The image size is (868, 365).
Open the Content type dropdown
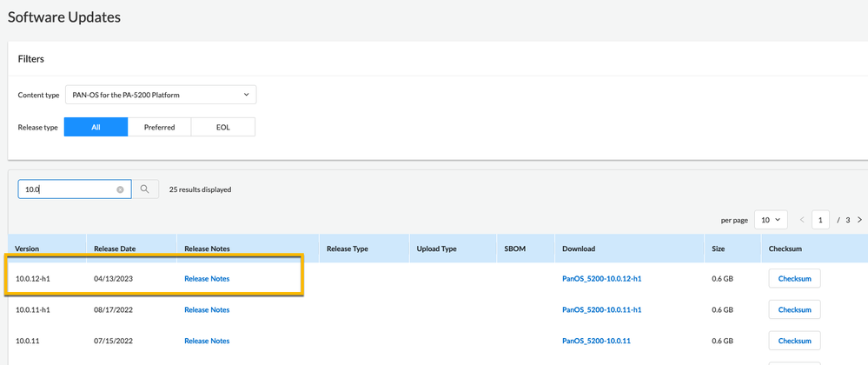[x=161, y=95]
